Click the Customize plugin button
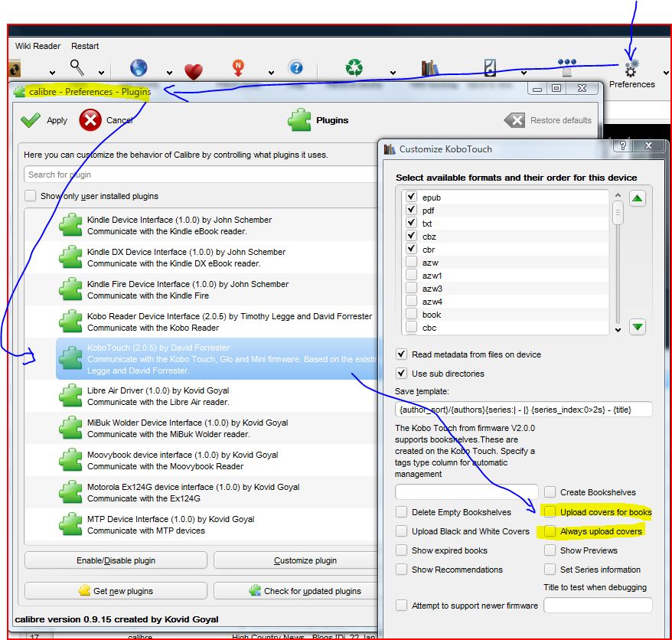This screenshot has height=640, width=672. (x=295, y=560)
